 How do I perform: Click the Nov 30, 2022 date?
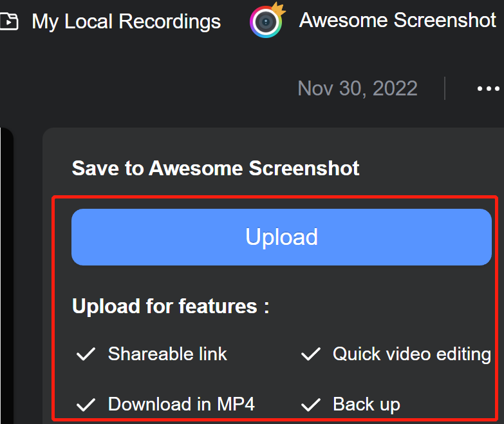pyautogui.click(x=357, y=88)
